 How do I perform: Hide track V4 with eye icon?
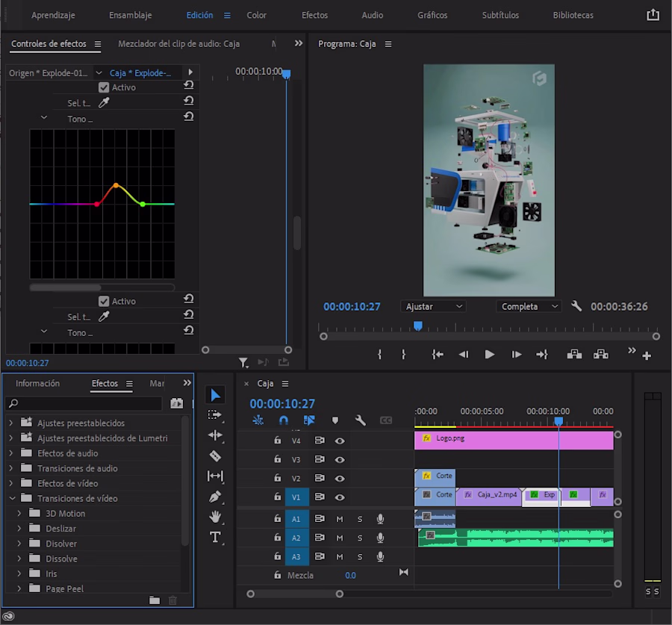click(340, 441)
